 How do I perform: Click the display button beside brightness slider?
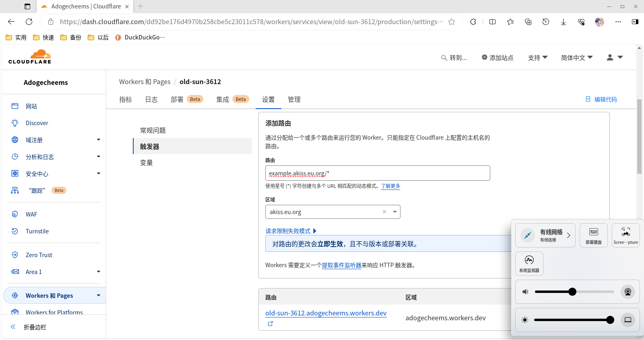coord(628,320)
